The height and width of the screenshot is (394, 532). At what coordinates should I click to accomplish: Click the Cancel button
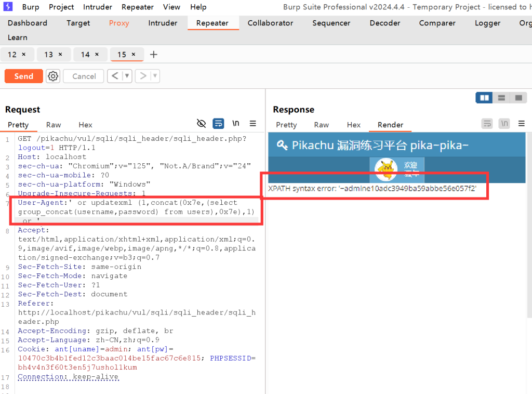click(x=84, y=76)
